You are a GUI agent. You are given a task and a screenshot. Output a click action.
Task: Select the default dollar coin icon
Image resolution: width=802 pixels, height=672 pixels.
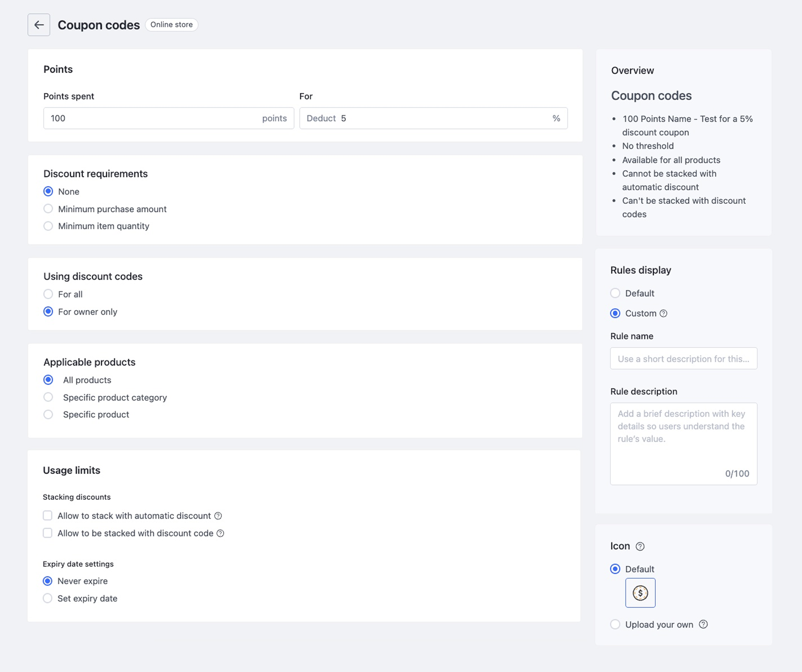[x=640, y=593]
